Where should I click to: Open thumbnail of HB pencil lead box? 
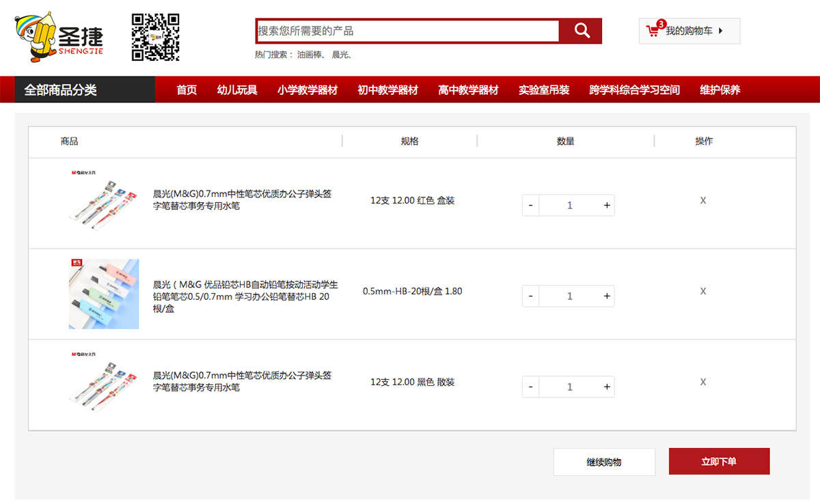click(104, 294)
